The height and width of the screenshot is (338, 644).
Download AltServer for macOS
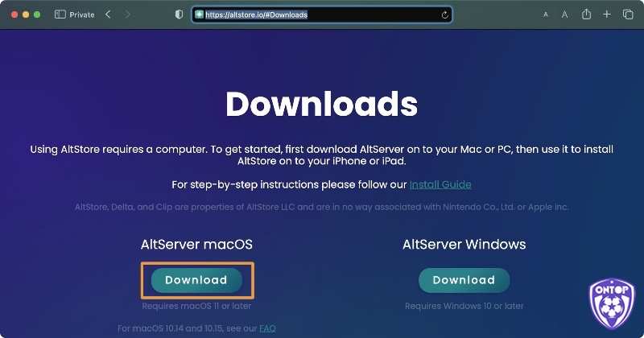[196, 280]
